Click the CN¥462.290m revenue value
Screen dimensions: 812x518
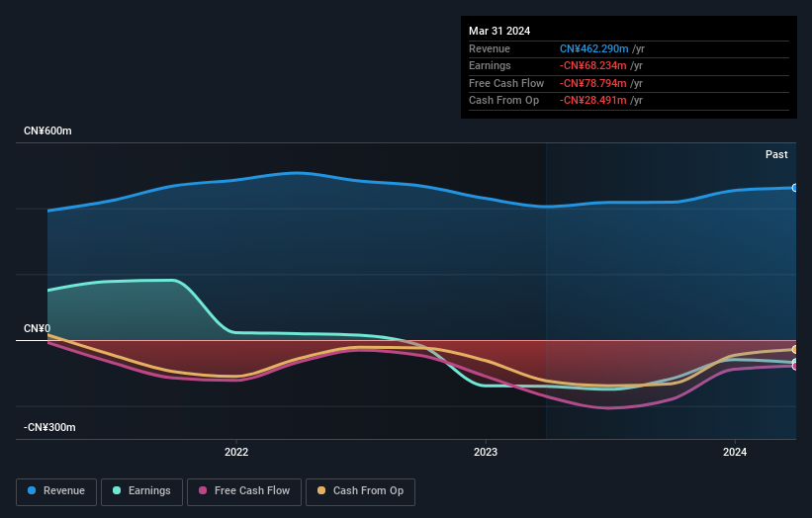coord(594,48)
